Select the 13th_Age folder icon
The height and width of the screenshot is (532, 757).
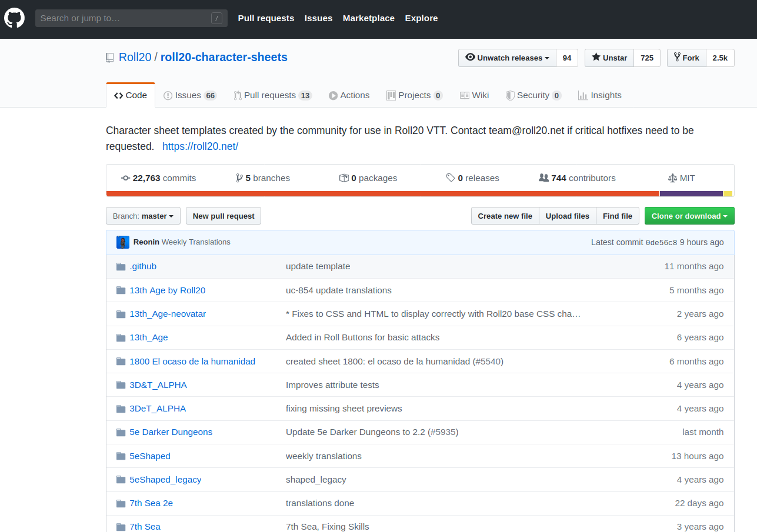point(121,337)
